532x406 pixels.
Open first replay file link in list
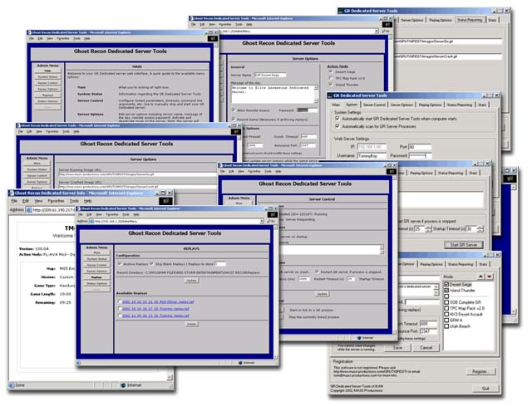(158, 302)
